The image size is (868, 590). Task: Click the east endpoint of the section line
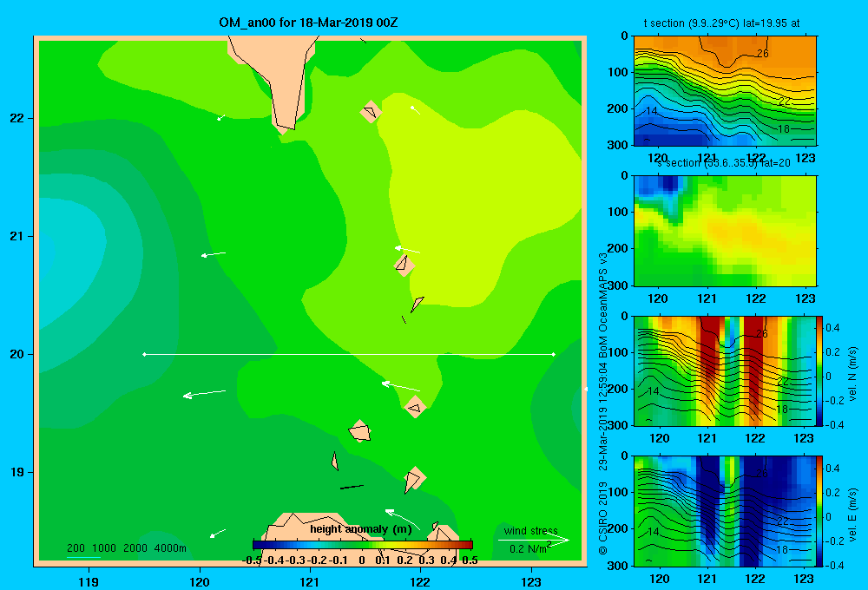(553, 354)
